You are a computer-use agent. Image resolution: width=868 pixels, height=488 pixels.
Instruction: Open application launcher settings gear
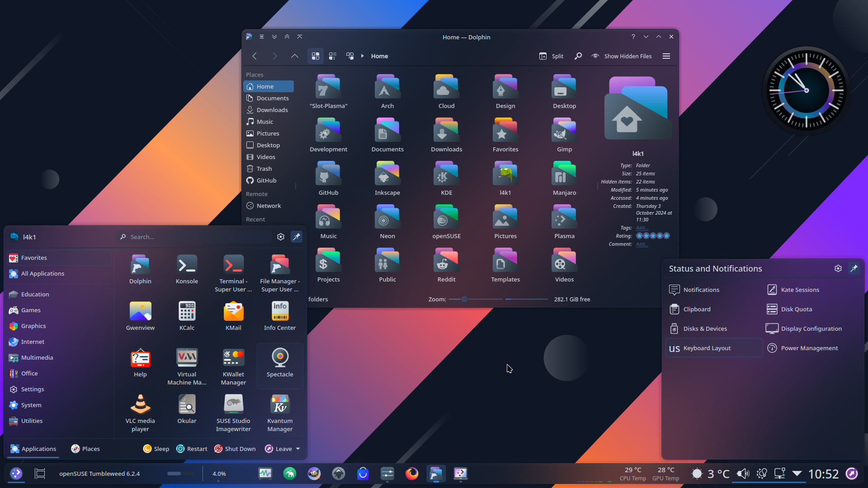pos(281,237)
